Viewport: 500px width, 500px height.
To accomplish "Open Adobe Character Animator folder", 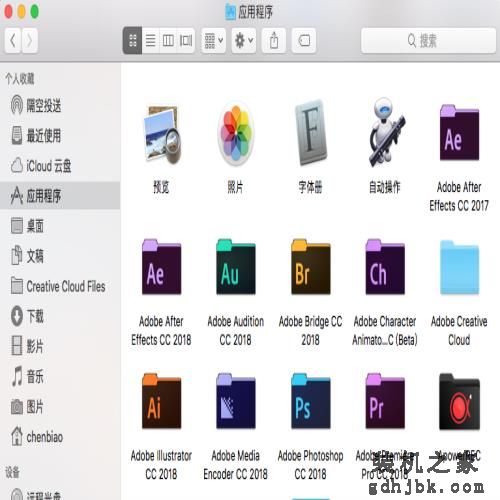I will 385,267.
